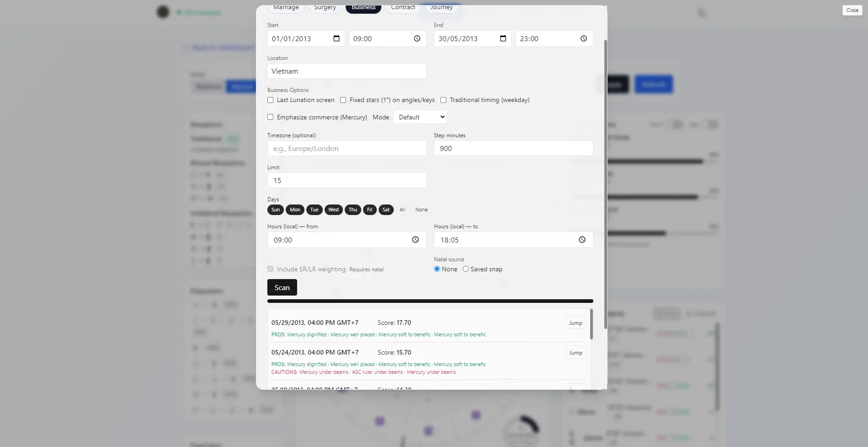Toggle the Sat day chip
The image size is (868, 447).
click(386, 210)
